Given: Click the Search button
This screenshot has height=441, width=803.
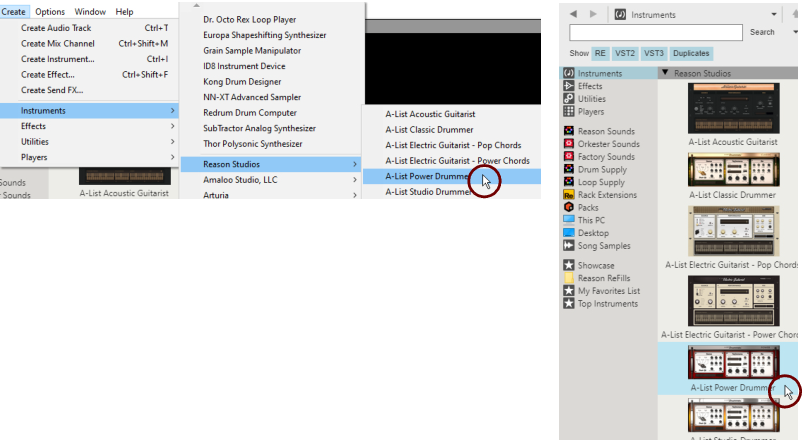Looking at the screenshot, I should pyautogui.click(x=762, y=32).
